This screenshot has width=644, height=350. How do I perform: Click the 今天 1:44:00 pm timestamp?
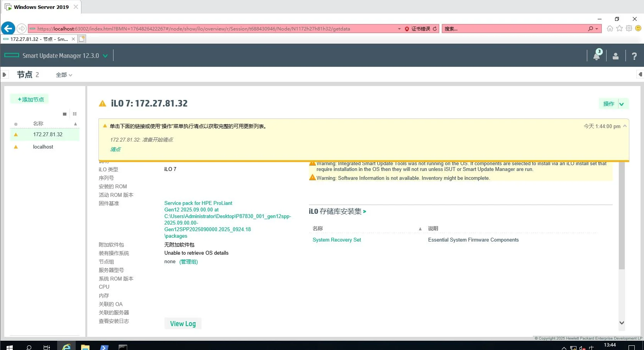pyautogui.click(x=602, y=126)
